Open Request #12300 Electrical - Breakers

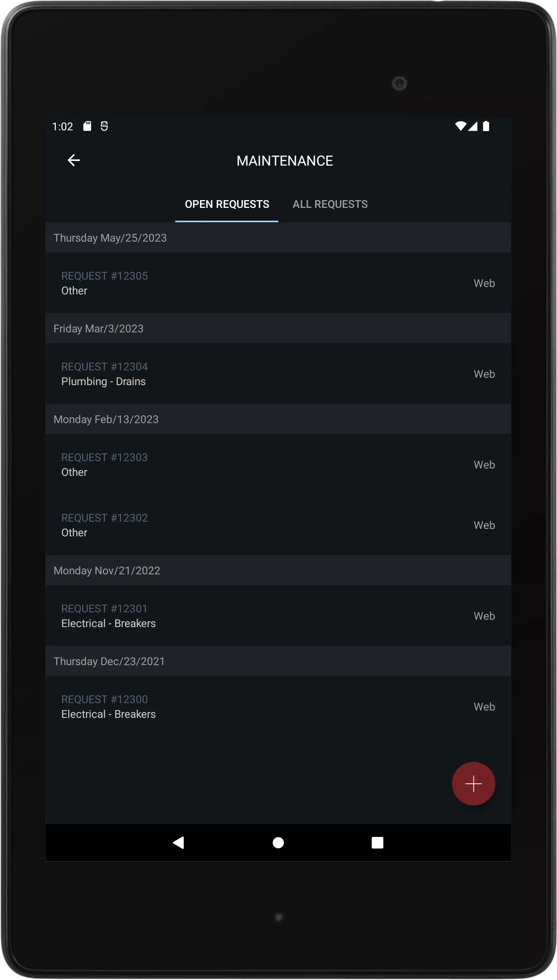tap(278, 707)
